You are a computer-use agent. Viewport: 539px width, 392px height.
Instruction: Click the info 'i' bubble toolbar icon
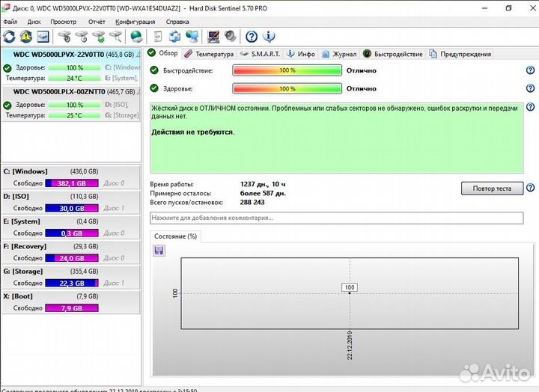[269, 37]
